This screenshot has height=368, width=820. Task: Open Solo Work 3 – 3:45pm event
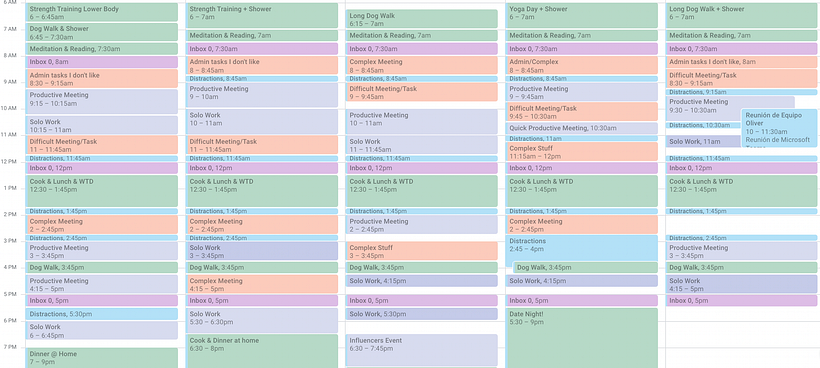[x=262, y=251]
